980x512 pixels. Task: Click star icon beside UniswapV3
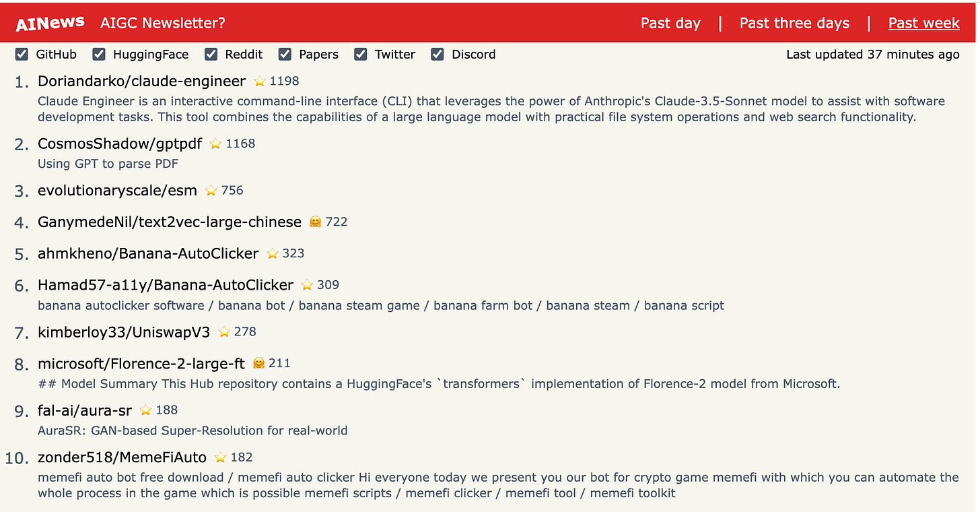pos(224,332)
